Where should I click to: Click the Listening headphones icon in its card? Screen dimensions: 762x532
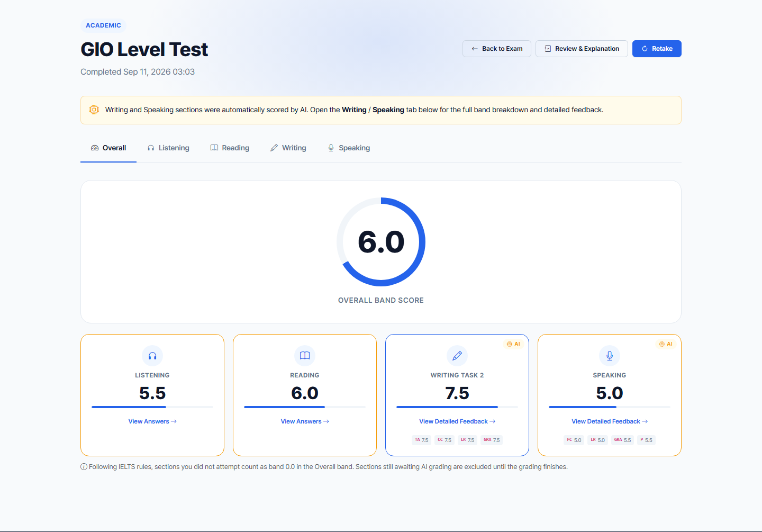152,356
